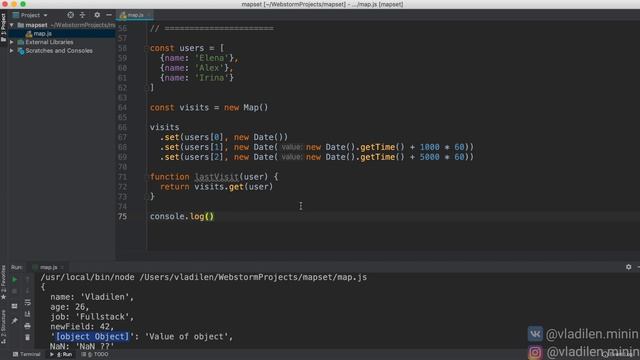Image resolution: width=640 pixels, height=360 pixels.
Task: Collapse the users array fold marker on line 58
Action: [x=146, y=48]
